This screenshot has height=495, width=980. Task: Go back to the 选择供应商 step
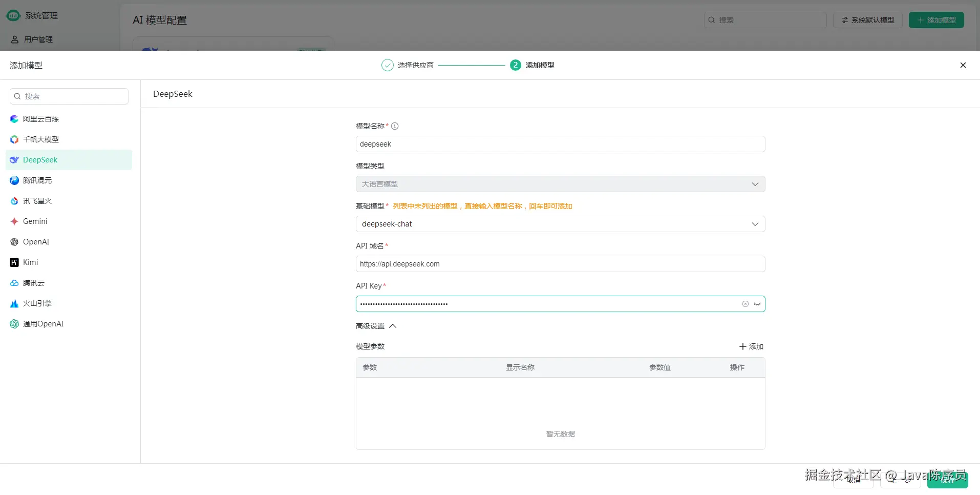point(408,65)
